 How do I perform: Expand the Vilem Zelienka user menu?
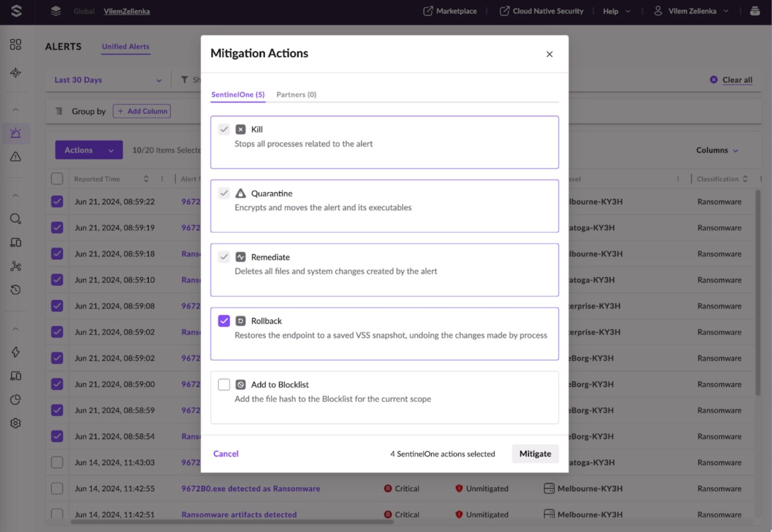692,11
